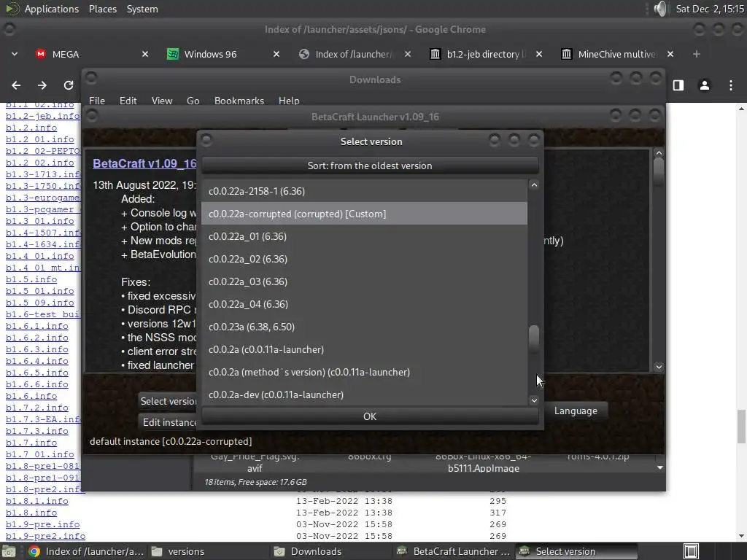Screen dimensions: 747x560
Task: Select version c0.0.22a-2158-1 (6.36)
Action: 365,192
